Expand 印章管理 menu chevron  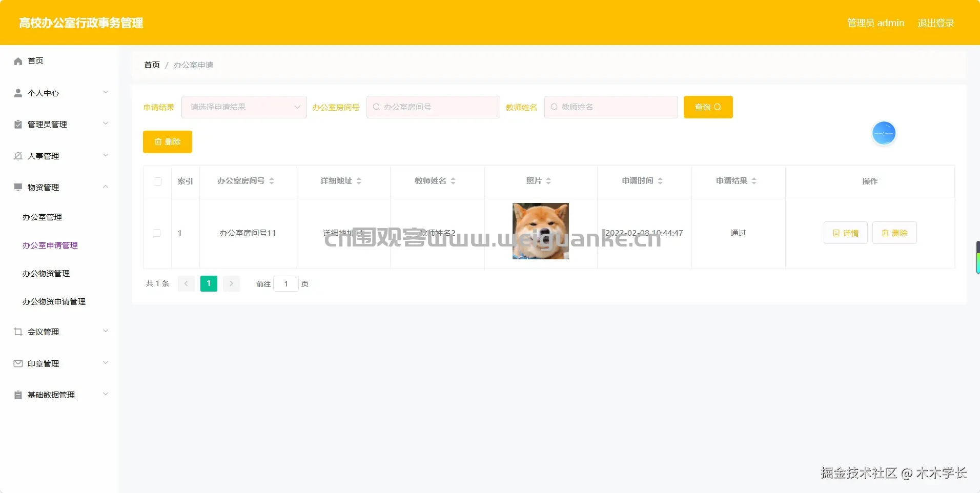106,363
